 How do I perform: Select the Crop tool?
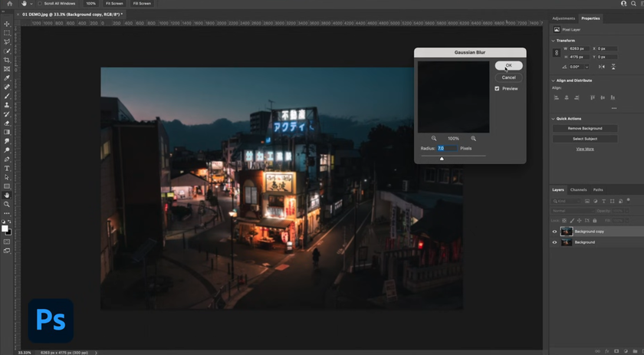(x=7, y=60)
